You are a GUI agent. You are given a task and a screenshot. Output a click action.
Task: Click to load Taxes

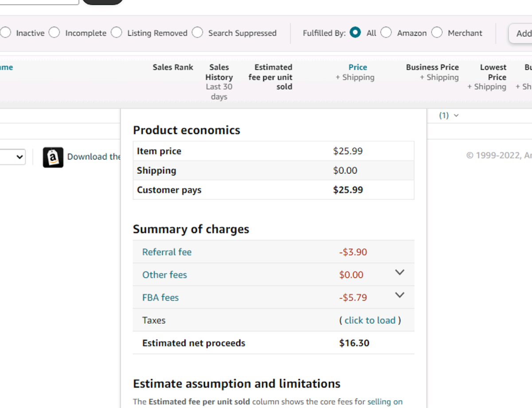pyautogui.click(x=370, y=321)
